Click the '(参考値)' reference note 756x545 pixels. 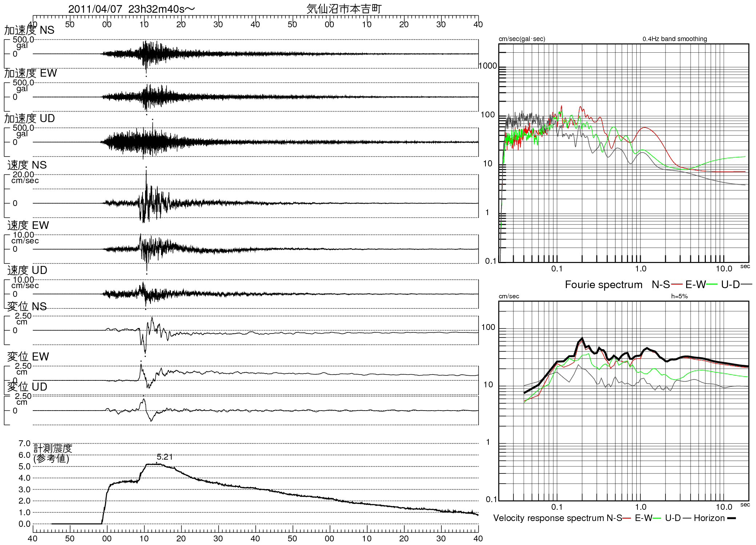[x=51, y=459]
